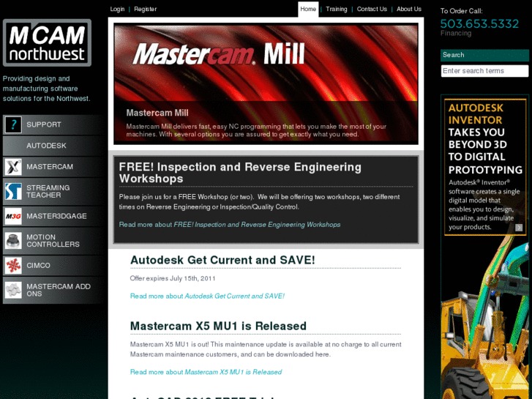Screen dimensions: 532x399
Task: Click the Financing link under phone number
Action: [x=456, y=33]
